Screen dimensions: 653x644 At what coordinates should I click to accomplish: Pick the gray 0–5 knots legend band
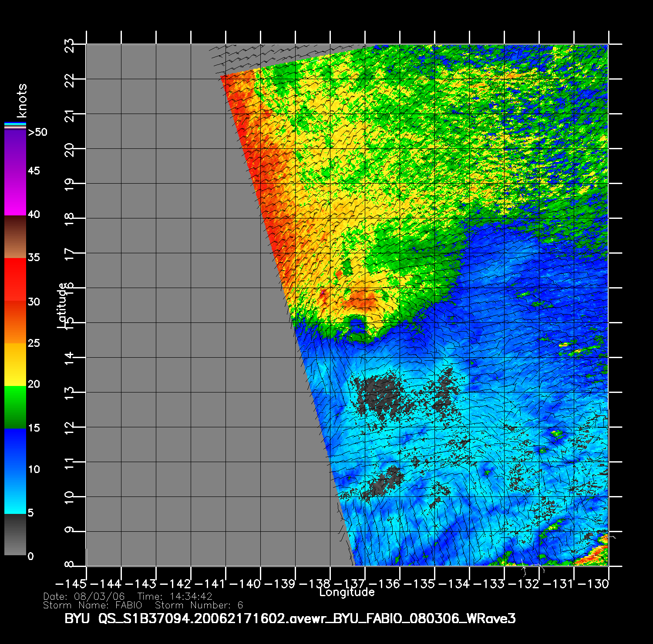pos(15,534)
